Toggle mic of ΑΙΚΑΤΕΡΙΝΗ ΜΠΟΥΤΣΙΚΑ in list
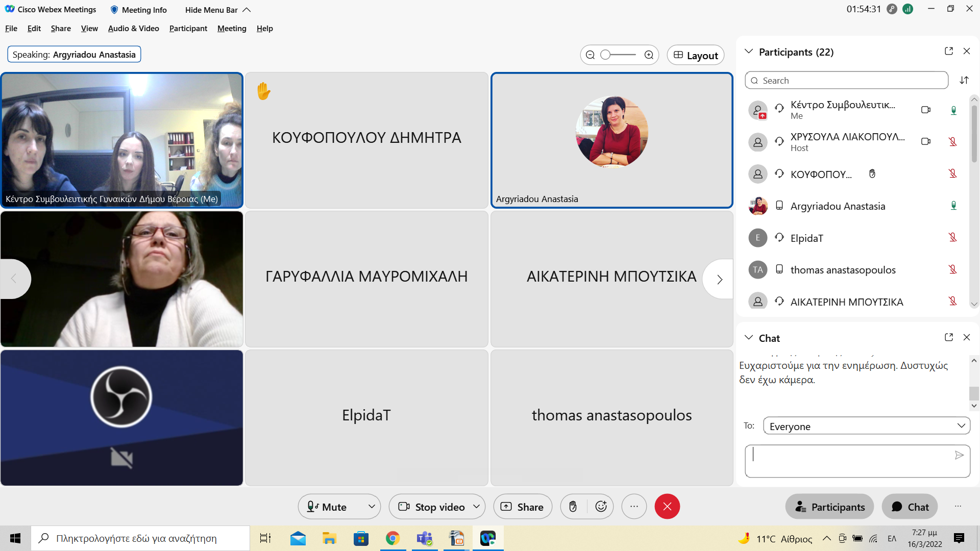 952,301
